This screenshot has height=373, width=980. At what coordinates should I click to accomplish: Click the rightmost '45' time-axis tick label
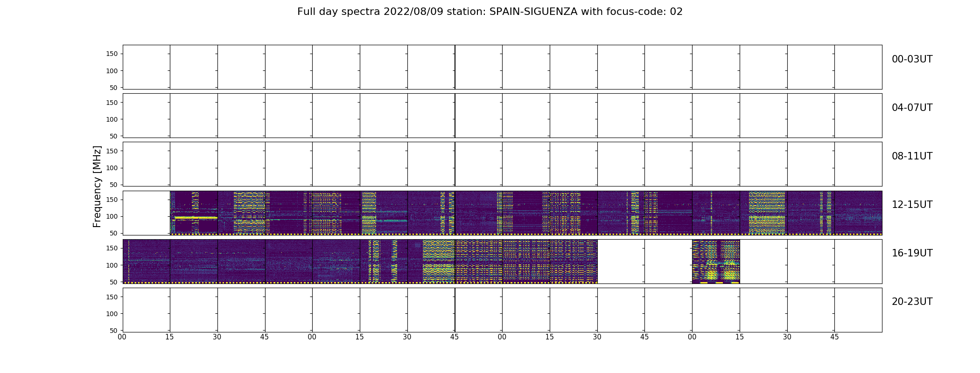834,337
